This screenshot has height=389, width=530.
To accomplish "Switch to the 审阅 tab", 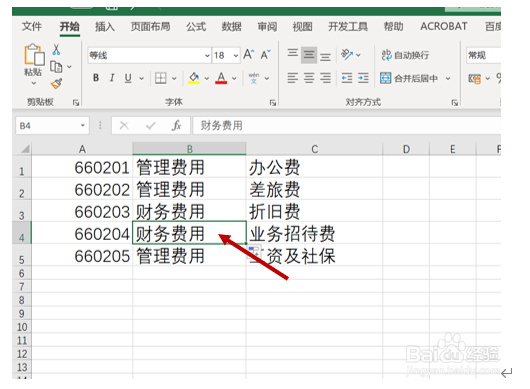I will tap(267, 26).
